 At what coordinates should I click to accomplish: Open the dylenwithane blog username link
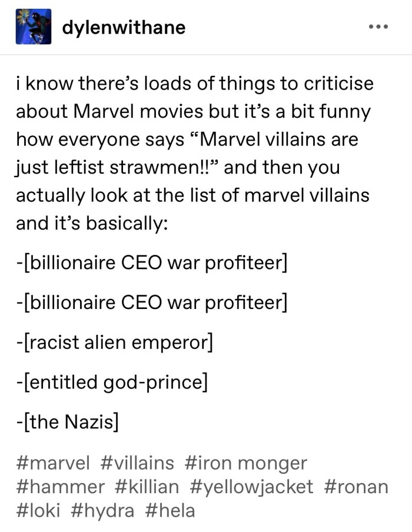[x=124, y=27]
